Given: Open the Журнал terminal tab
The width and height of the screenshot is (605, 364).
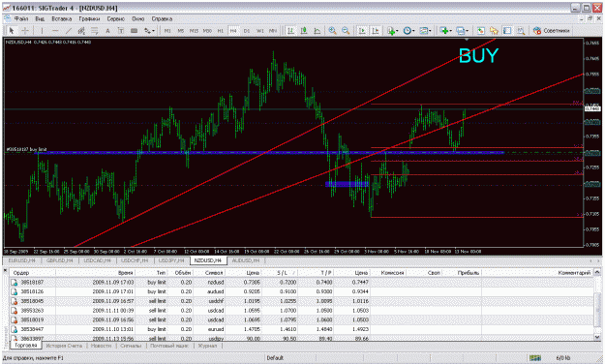Looking at the screenshot, I should click(x=207, y=346).
